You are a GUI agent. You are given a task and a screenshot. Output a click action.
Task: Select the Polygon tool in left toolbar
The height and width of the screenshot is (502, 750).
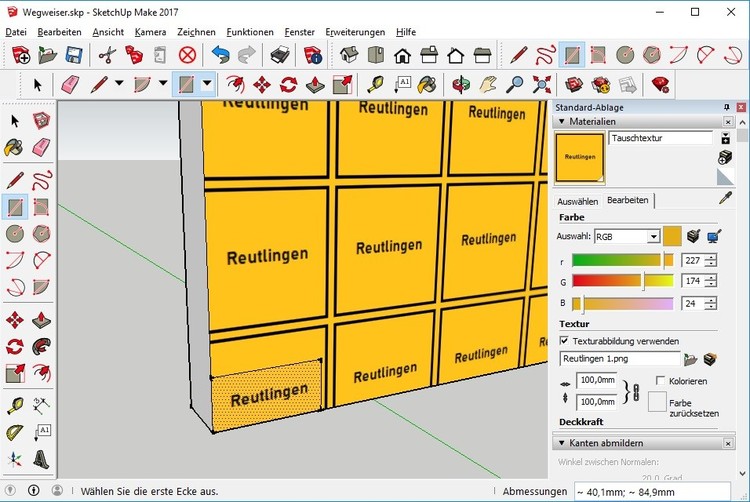point(42,234)
